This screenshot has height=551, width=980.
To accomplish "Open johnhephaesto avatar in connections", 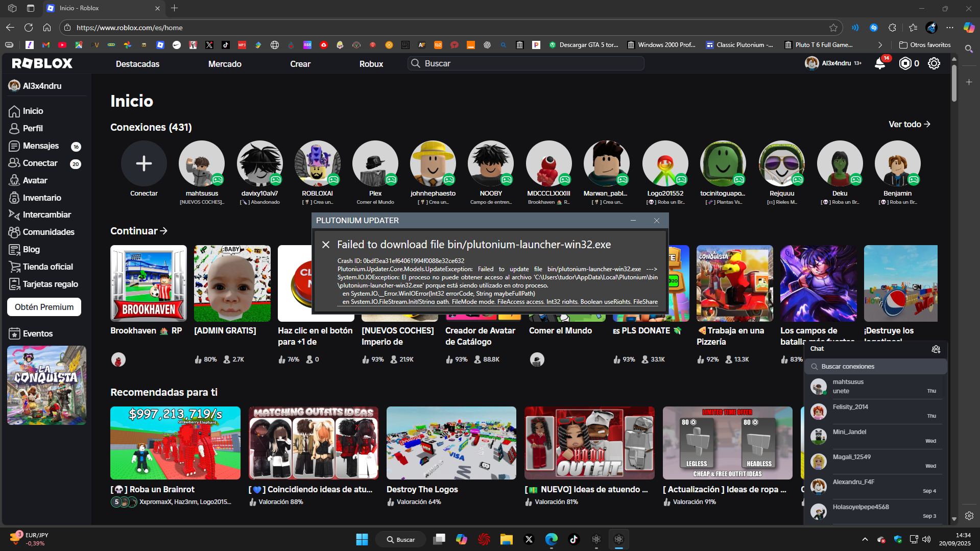I will 433,163.
